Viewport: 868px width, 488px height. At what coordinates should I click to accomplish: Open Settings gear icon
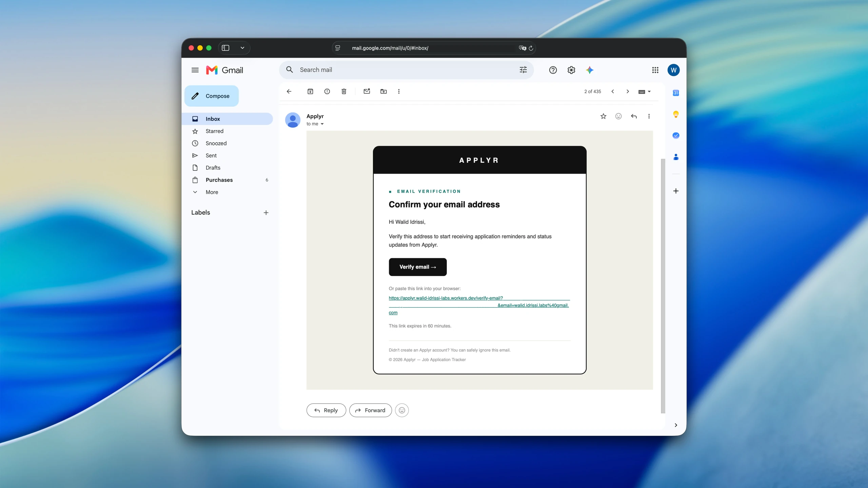click(571, 70)
